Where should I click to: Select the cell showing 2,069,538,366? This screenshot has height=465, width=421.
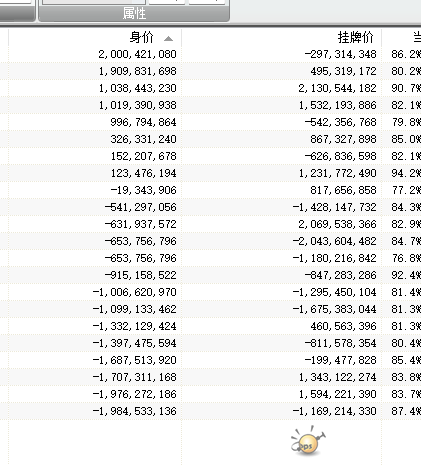click(282, 224)
